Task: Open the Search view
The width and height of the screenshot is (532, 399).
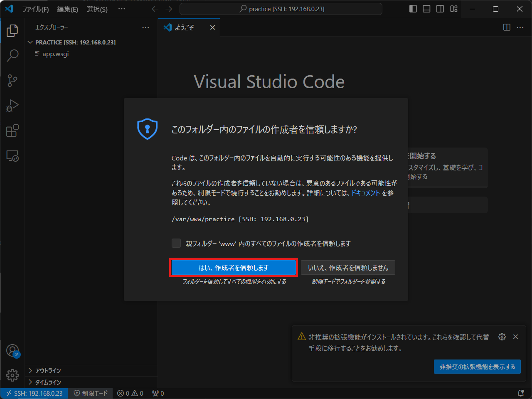Action: point(12,55)
